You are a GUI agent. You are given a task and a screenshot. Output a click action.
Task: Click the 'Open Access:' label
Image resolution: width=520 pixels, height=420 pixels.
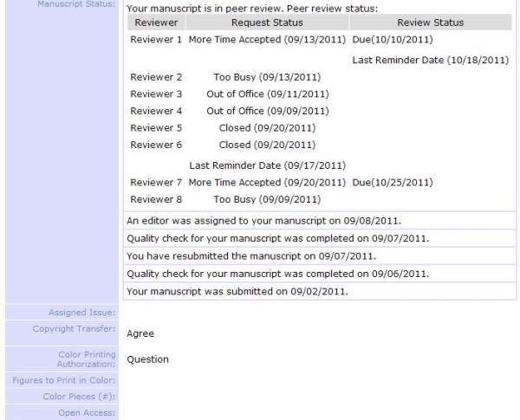(87, 413)
